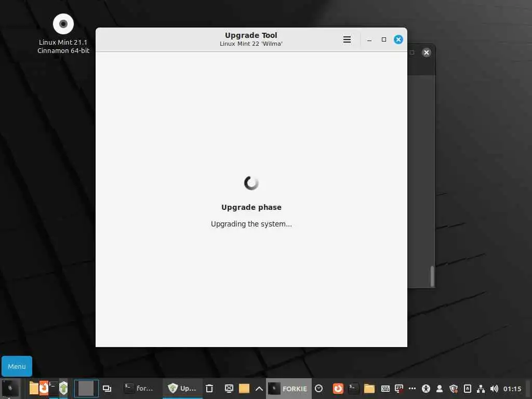Viewport: 532px width, 399px height.
Task: Open the removable drives eject tray icon
Action: point(468,389)
